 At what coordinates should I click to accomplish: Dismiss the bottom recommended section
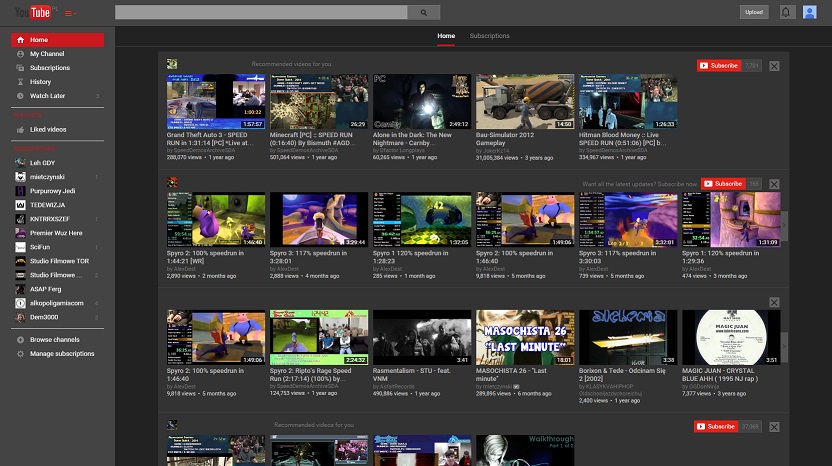[774, 427]
